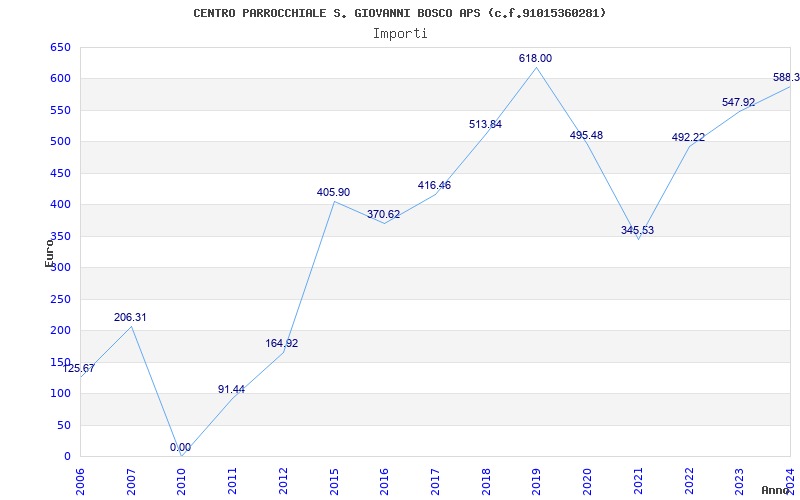Click the x-axis year 2015
800x500 pixels.
click(334, 482)
